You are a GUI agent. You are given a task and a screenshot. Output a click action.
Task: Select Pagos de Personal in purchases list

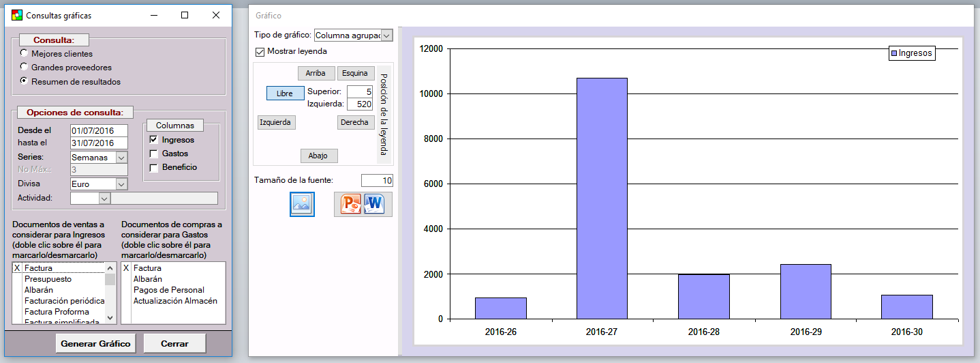click(168, 290)
